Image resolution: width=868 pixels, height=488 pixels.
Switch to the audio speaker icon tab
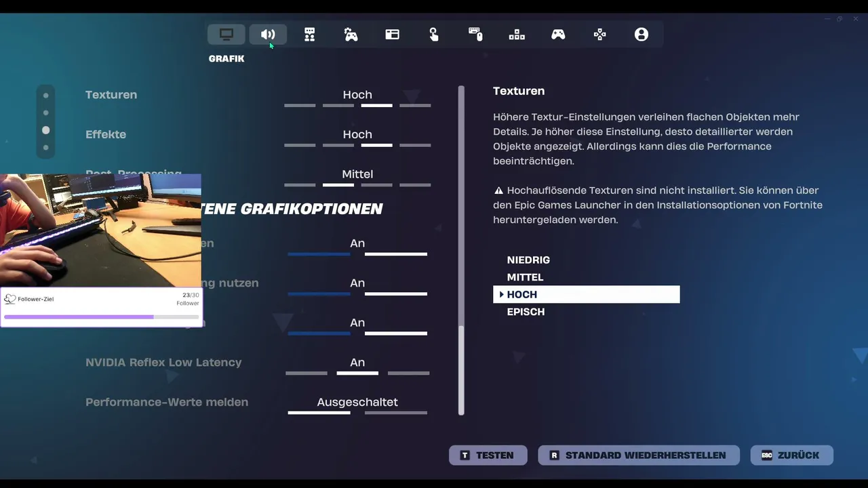268,35
